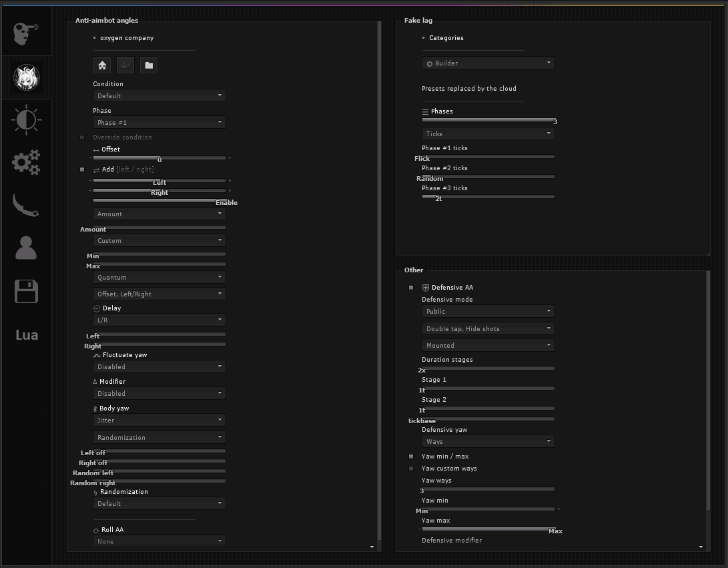The height and width of the screenshot is (568, 728).
Task: Click the Delay clock icon
Action: [97, 308]
